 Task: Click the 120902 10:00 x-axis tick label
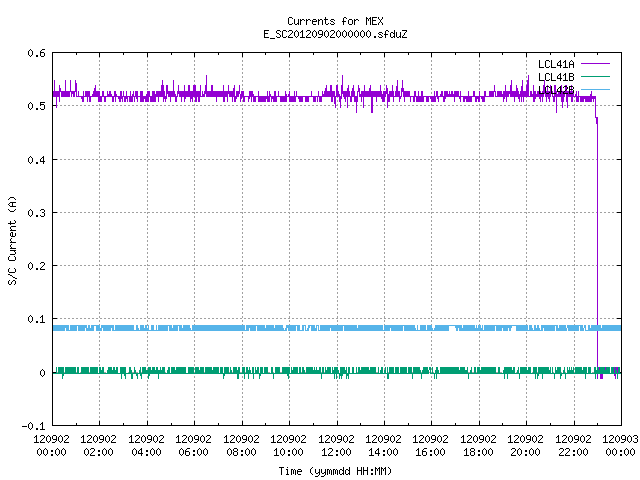click(x=288, y=445)
